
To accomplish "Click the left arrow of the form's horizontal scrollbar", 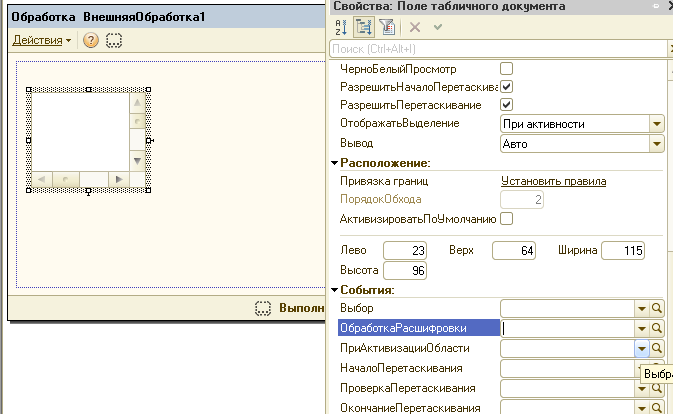I will point(42,179).
